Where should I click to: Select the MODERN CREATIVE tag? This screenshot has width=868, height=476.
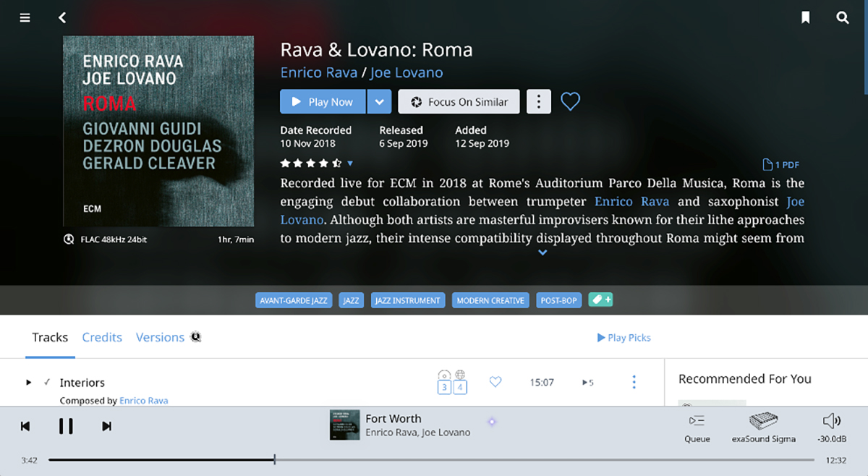[x=490, y=300]
